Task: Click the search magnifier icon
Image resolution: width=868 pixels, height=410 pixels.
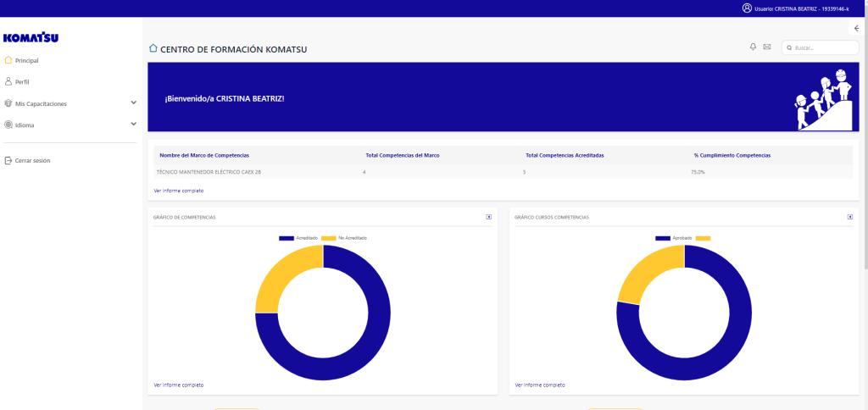Action: 789,48
